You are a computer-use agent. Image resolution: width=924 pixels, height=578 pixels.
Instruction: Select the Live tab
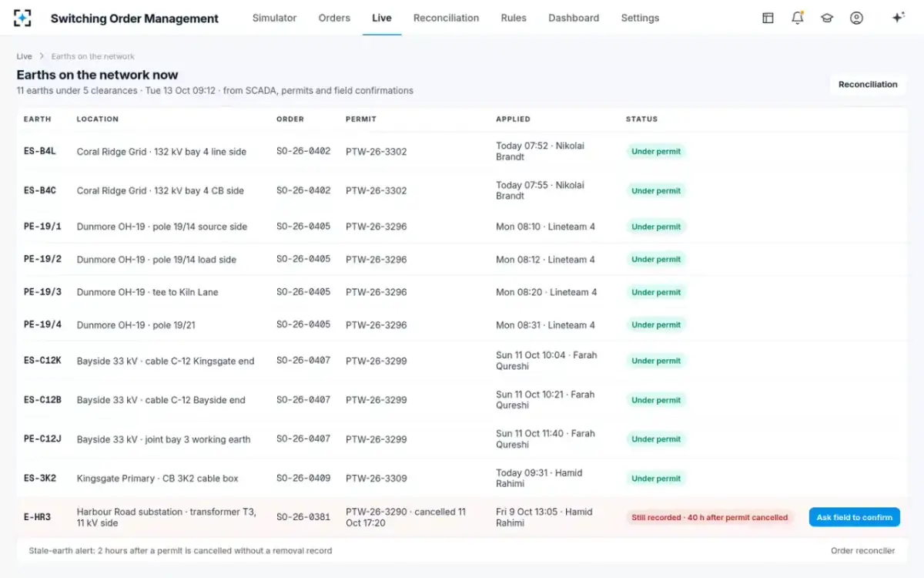click(382, 18)
